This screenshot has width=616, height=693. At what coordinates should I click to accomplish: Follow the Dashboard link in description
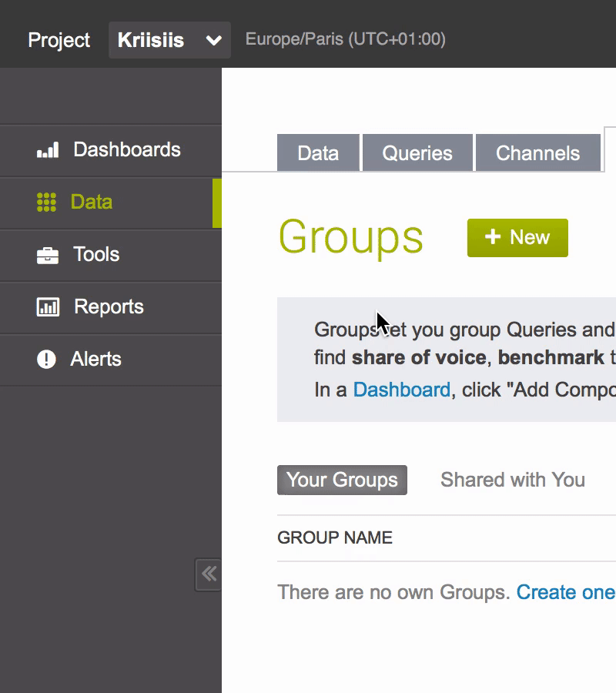(401, 390)
